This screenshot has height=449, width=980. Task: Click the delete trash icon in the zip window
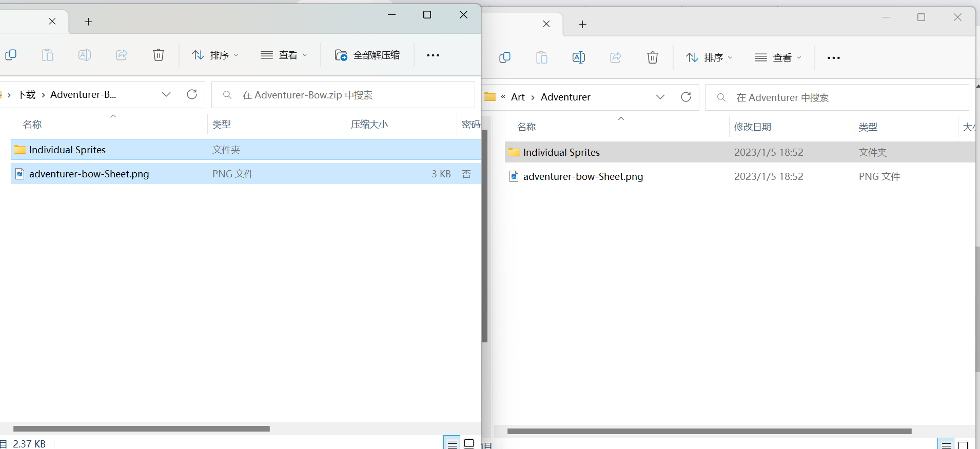click(x=159, y=55)
